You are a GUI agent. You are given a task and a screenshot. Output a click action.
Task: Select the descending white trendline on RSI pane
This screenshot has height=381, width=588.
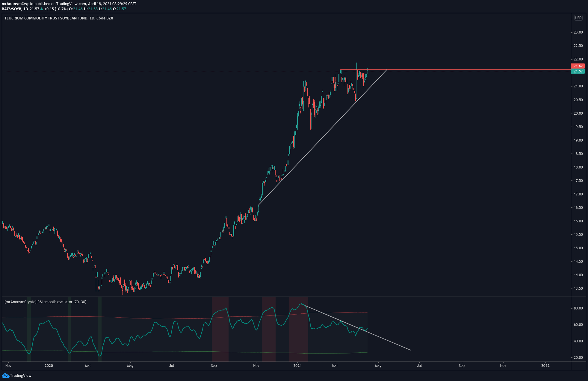pyautogui.click(x=356, y=327)
